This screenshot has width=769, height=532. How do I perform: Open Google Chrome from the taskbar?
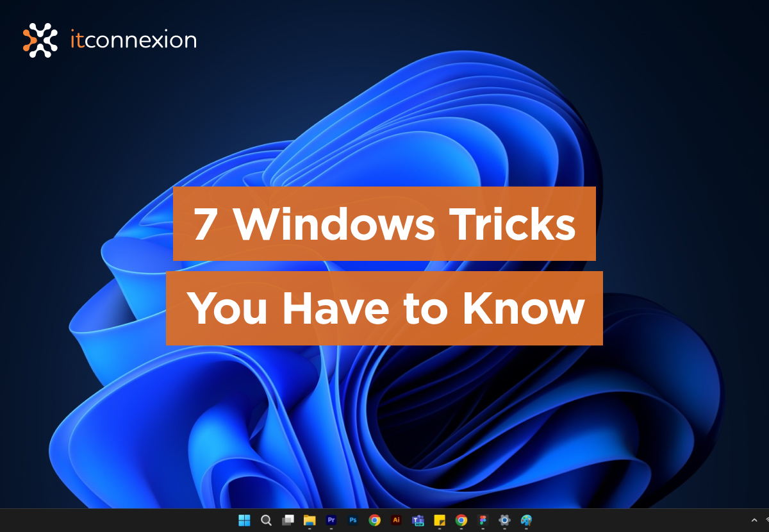click(374, 520)
